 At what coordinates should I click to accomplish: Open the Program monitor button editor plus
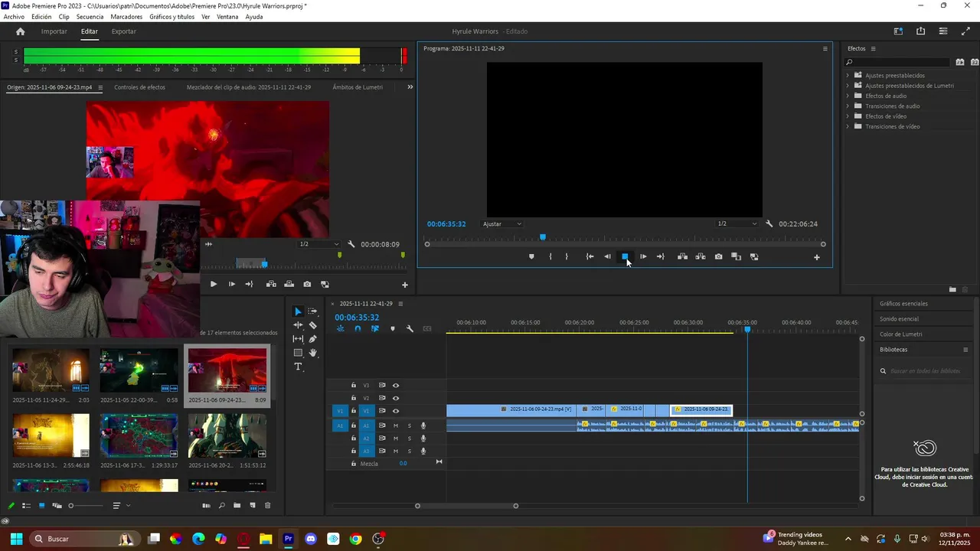816,257
